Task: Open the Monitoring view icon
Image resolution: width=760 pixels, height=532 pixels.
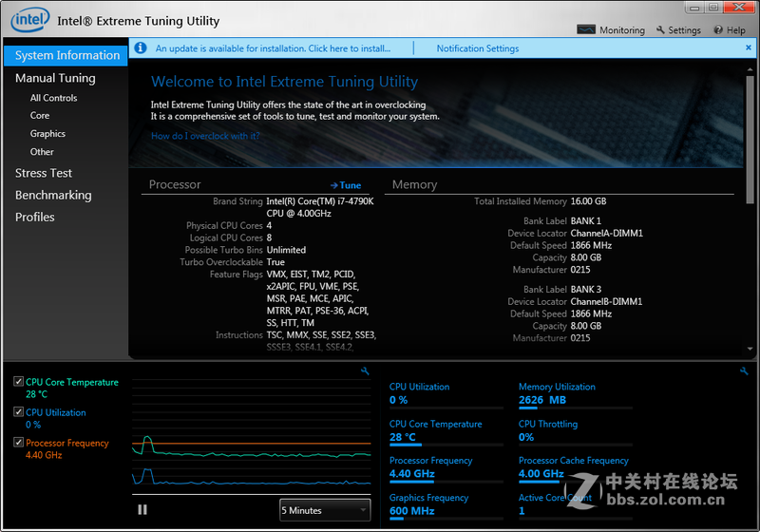Action: coord(586,29)
